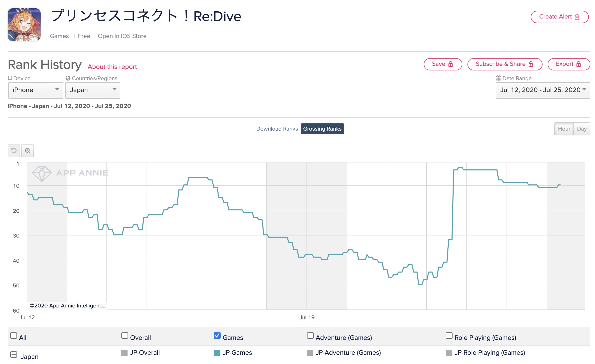Click the Games category link

coord(59,36)
